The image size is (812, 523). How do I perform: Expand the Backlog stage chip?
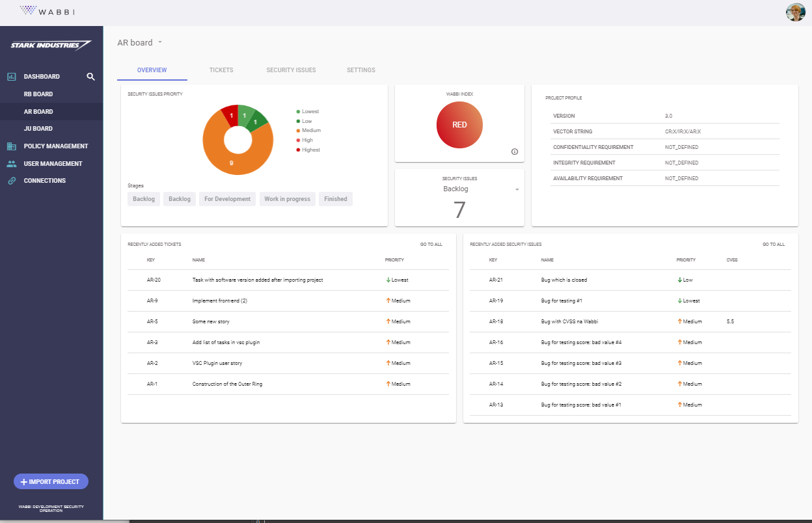(x=144, y=198)
